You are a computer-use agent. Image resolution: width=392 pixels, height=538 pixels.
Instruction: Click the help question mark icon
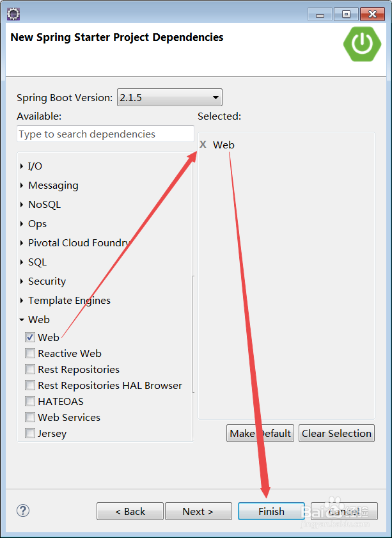point(22,510)
